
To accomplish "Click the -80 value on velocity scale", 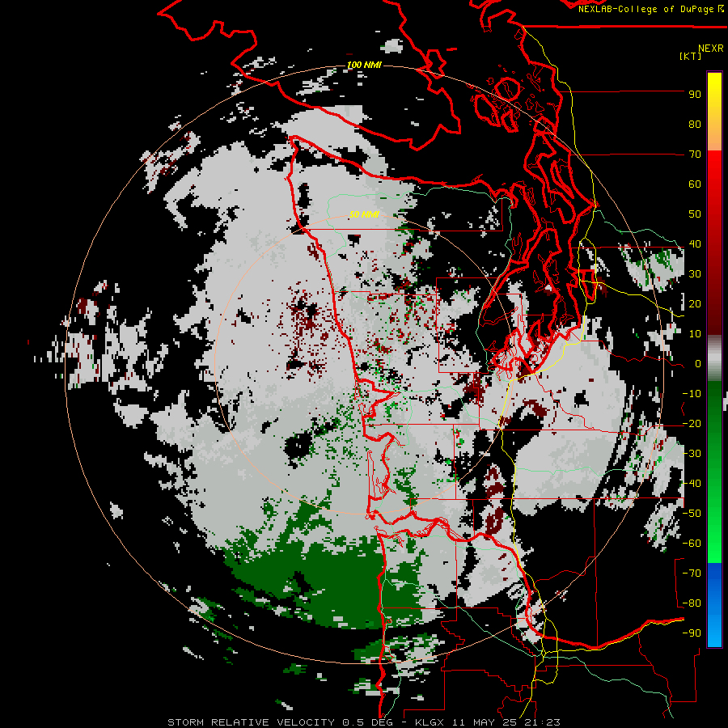I will [x=692, y=603].
